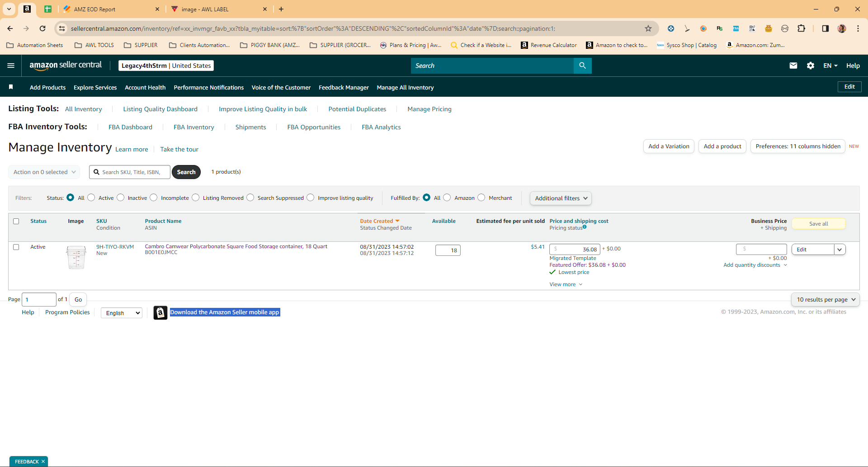Close the AMZ EOD Report tab

click(157, 9)
